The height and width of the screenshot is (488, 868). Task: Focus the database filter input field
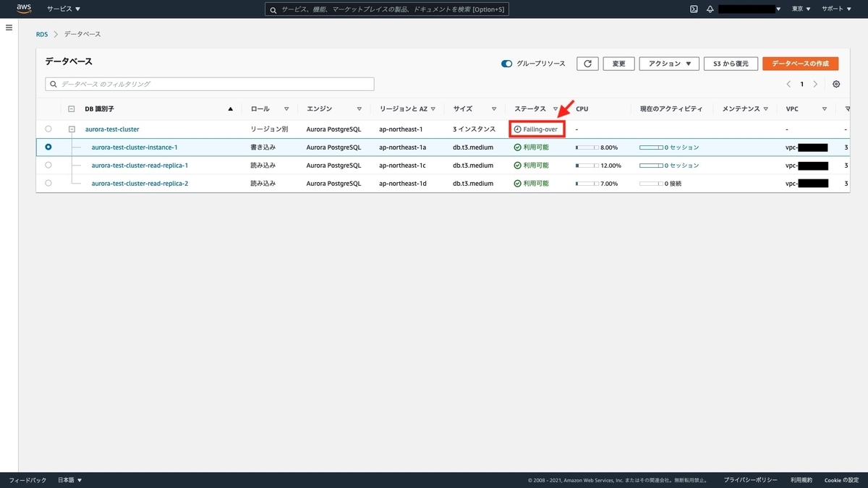point(210,84)
